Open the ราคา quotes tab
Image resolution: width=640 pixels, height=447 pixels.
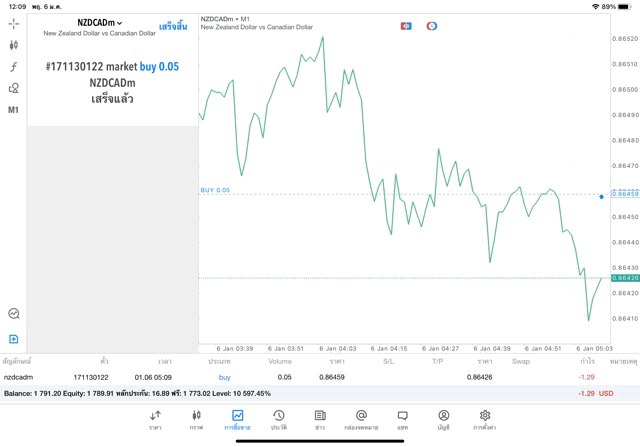pyautogui.click(x=155, y=420)
